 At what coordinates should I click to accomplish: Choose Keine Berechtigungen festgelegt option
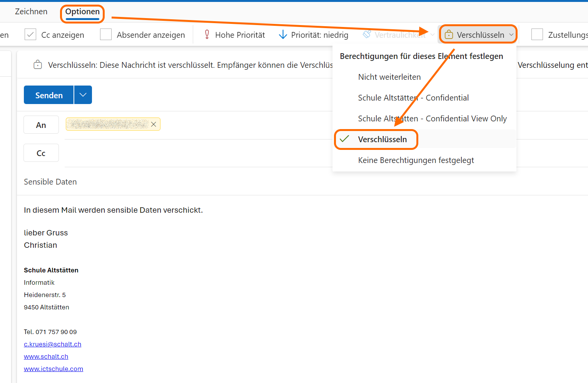416,160
